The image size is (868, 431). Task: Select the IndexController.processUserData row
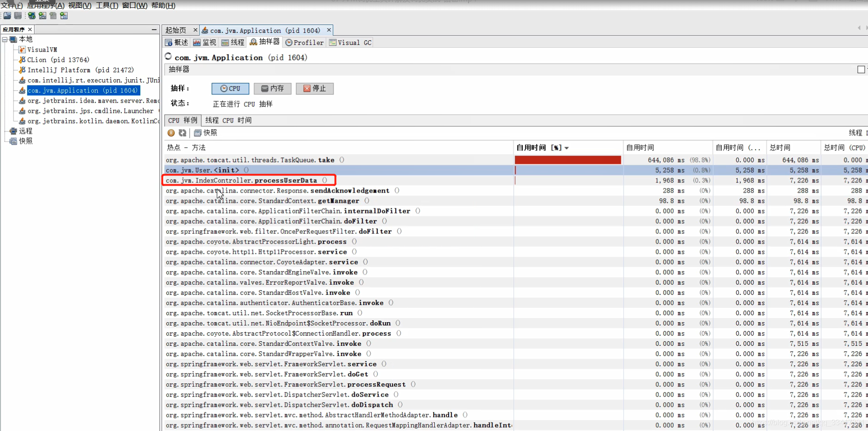(516, 181)
